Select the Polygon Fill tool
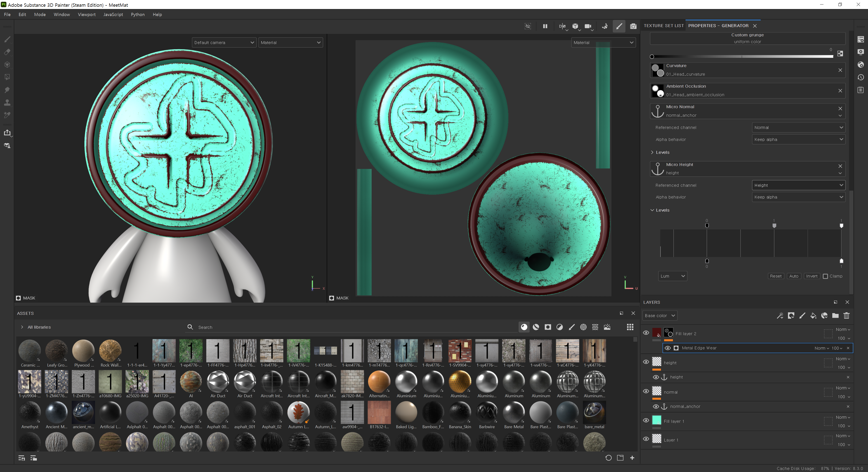This screenshot has width=868, height=472. click(7, 77)
